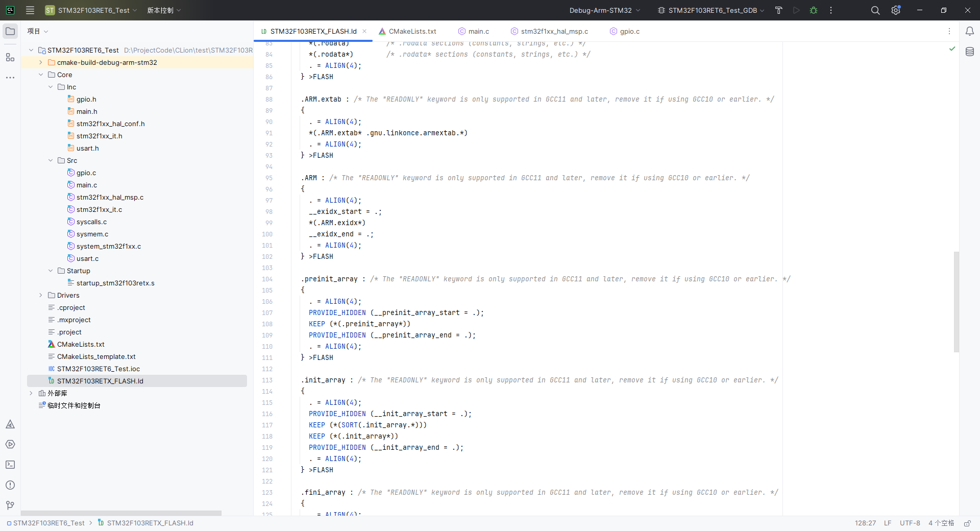The image size is (980, 531).
Task: Change 4 个空格 indent setting
Action: (x=941, y=523)
